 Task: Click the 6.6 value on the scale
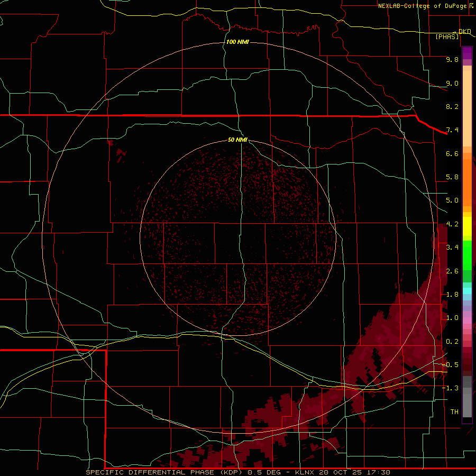point(452,153)
